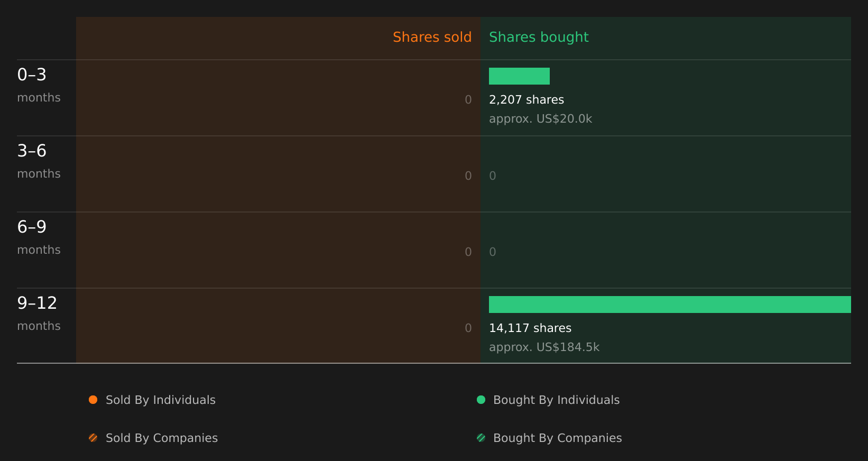Click the Sold By Individuals legend label
This screenshot has height=461, width=868.
point(161,400)
